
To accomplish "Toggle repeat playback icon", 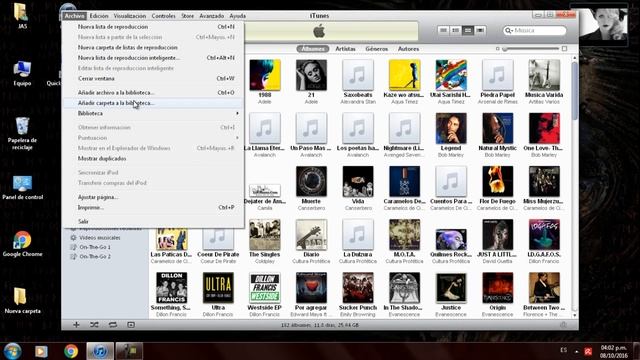I will [113, 324].
